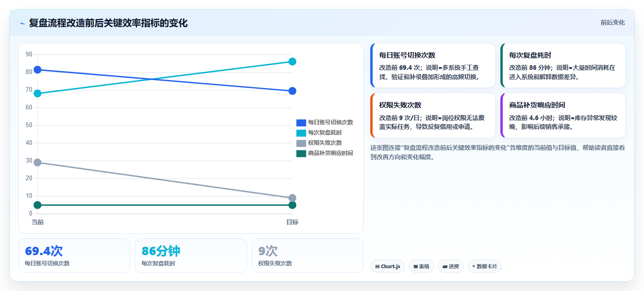Click the 数据卡片 sparkle icon
The image size is (644, 291).
pyautogui.click(x=474, y=266)
